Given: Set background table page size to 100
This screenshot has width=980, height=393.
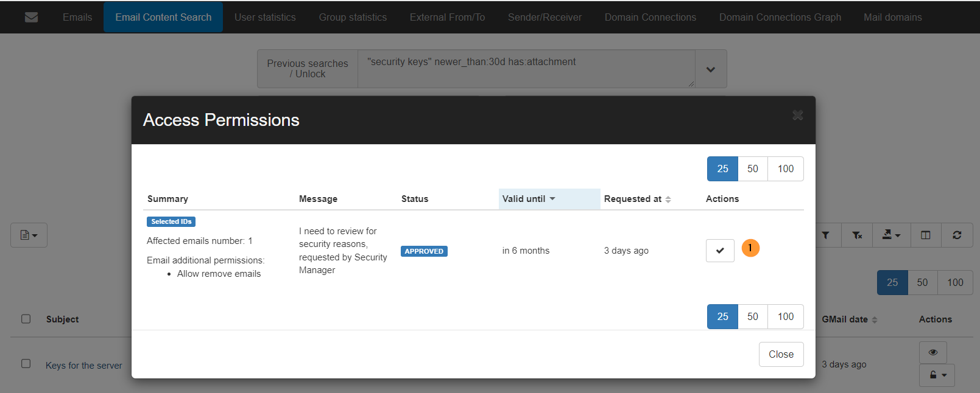Looking at the screenshot, I should 955,282.
